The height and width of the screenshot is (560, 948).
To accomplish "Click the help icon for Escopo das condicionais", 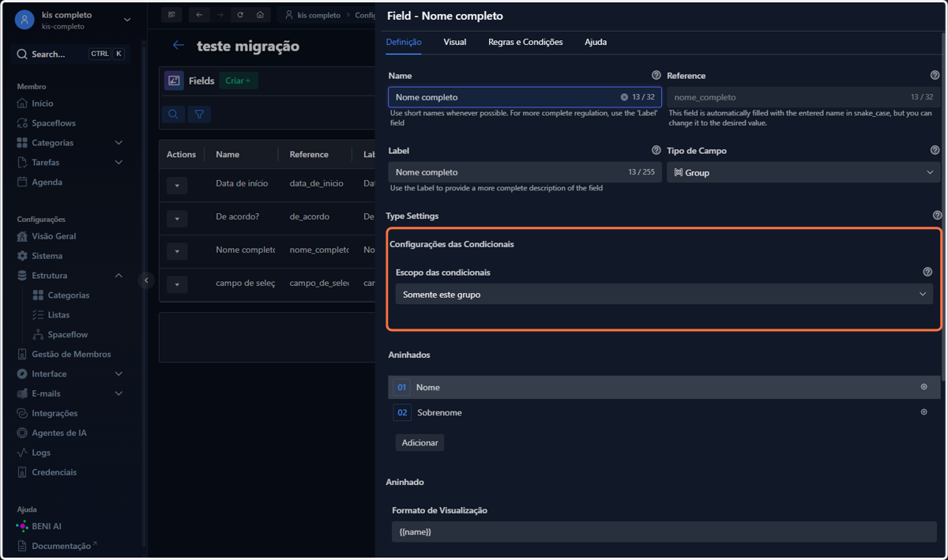I will tap(927, 272).
